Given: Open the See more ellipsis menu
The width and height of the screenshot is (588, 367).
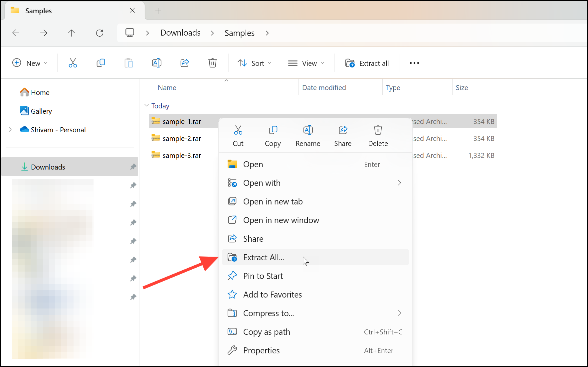Looking at the screenshot, I should [414, 63].
